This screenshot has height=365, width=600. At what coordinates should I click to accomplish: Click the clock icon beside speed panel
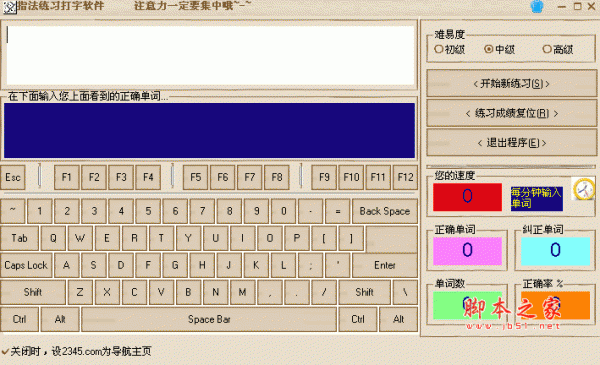tap(583, 189)
